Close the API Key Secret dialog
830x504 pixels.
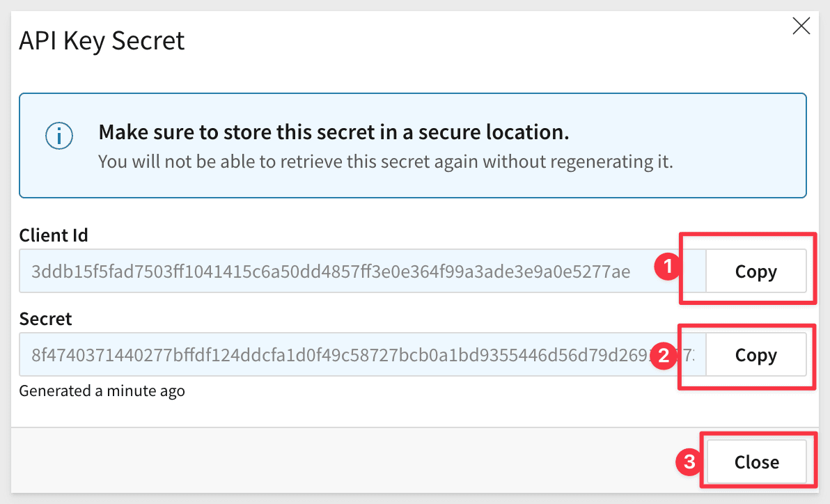[758, 462]
